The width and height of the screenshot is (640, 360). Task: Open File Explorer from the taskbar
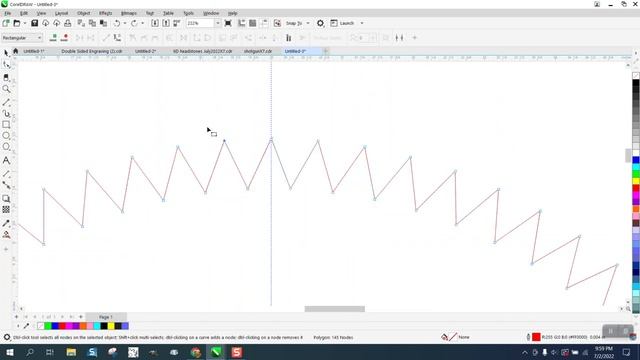pos(71,352)
